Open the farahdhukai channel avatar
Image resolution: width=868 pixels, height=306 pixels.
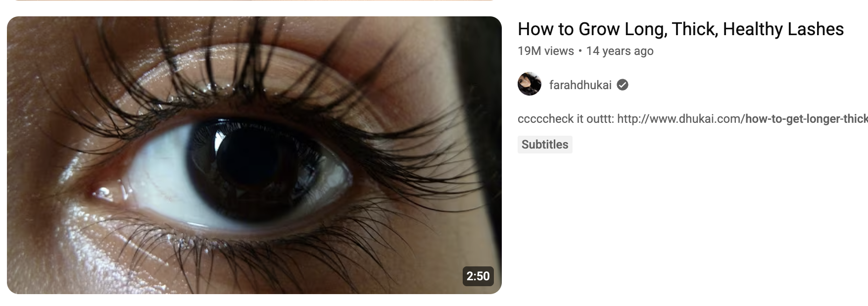coord(530,84)
